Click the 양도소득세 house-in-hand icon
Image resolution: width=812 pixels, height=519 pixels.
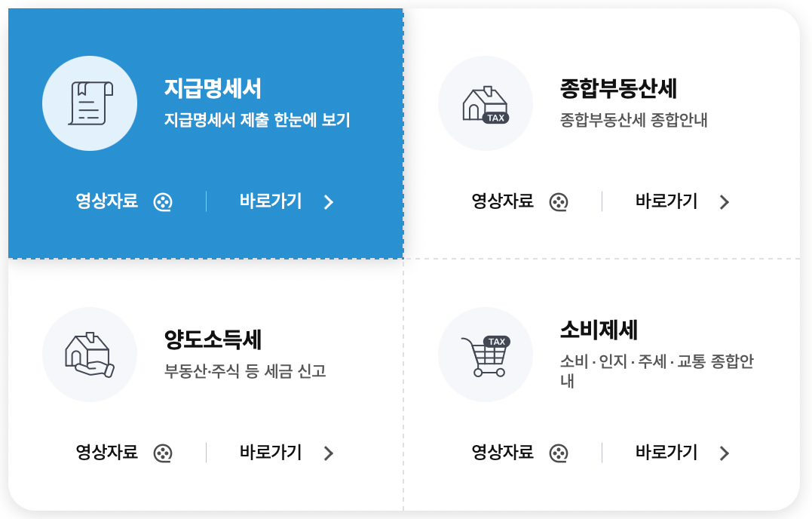point(90,355)
